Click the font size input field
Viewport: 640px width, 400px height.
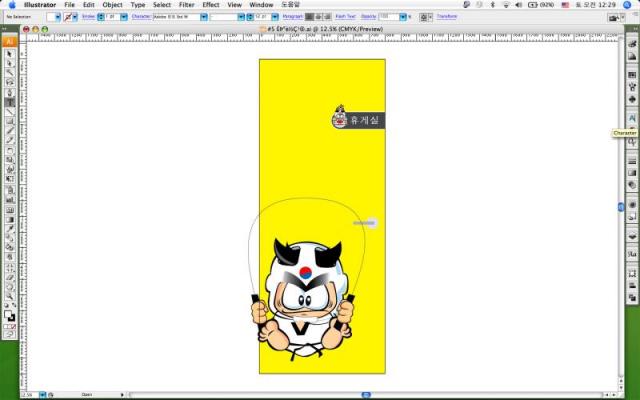(x=262, y=17)
